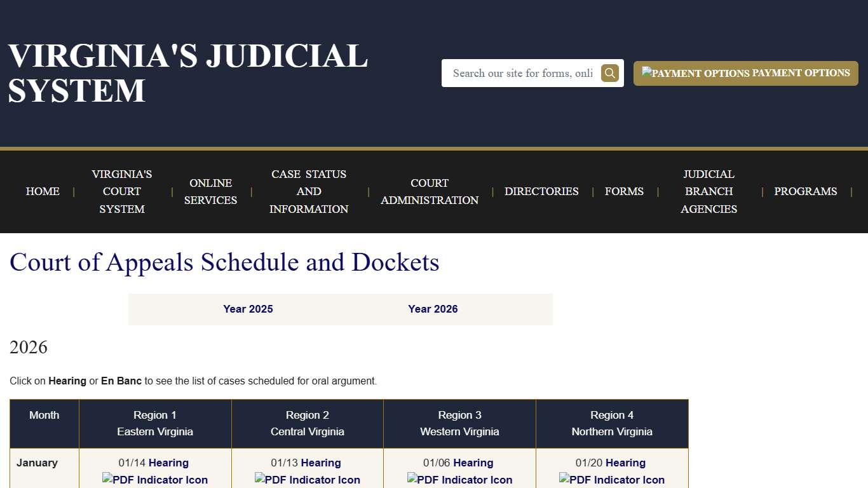The height and width of the screenshot is (488, 868).
Task: Click the Virginia's Judicial System site title
Action: (187, 72)
